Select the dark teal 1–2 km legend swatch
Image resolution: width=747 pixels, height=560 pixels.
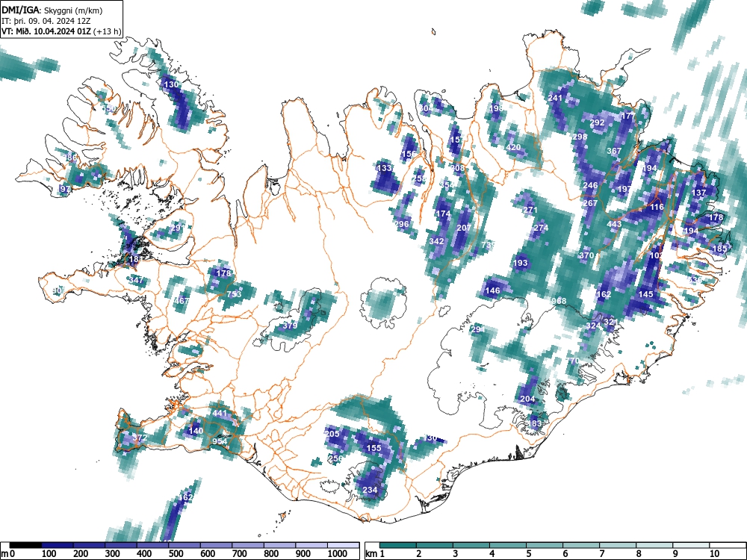click(398, 545)
